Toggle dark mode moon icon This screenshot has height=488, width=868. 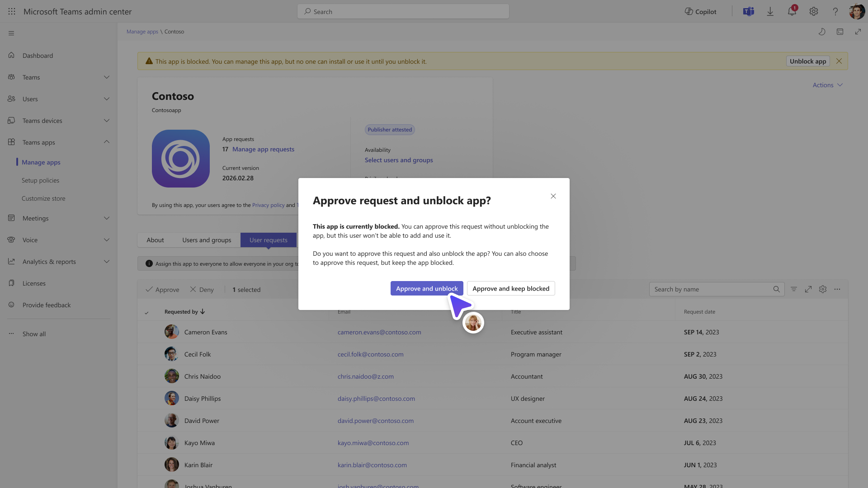(x=822, y=32)
